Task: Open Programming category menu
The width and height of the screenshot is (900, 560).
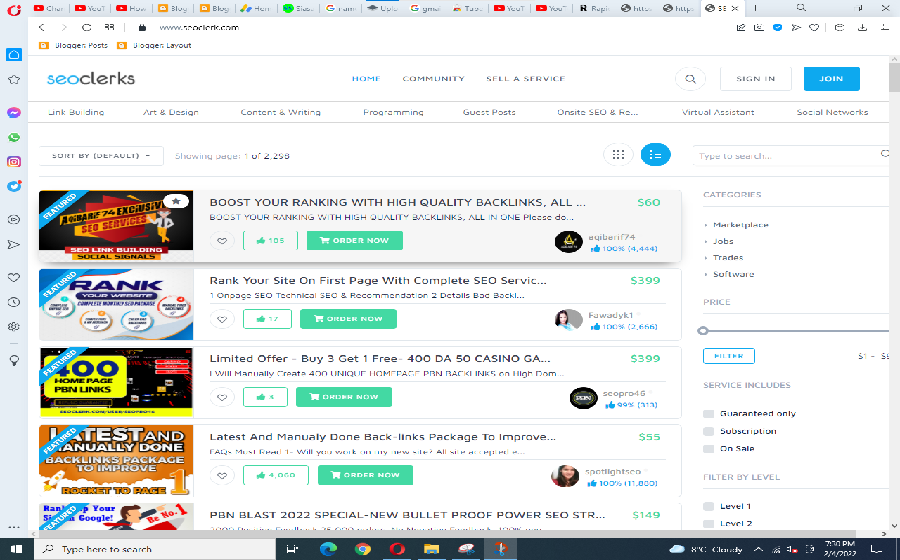Action: (393, 112)
